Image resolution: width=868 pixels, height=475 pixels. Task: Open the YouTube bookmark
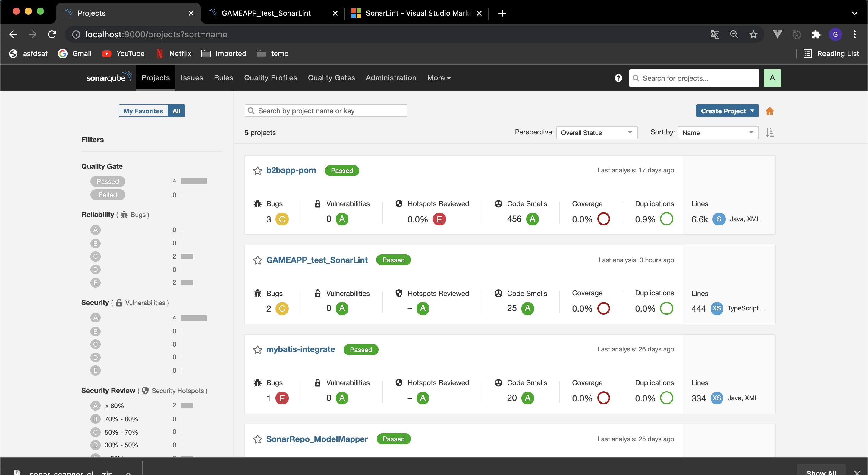coord(123,54)
